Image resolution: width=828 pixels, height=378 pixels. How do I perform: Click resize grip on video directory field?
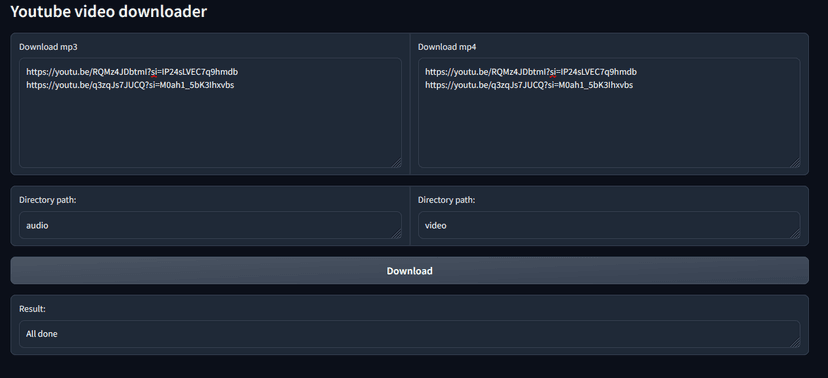point(795,233)
